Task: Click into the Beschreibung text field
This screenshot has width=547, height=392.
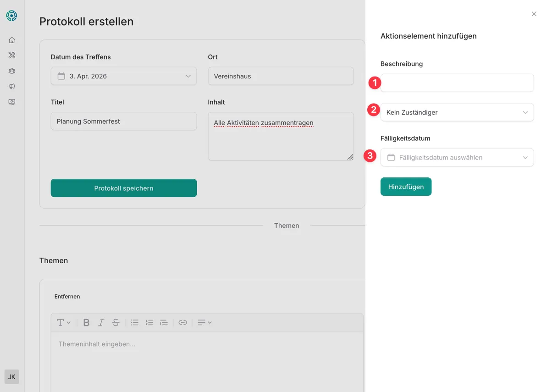Action: tap(457, 83)
